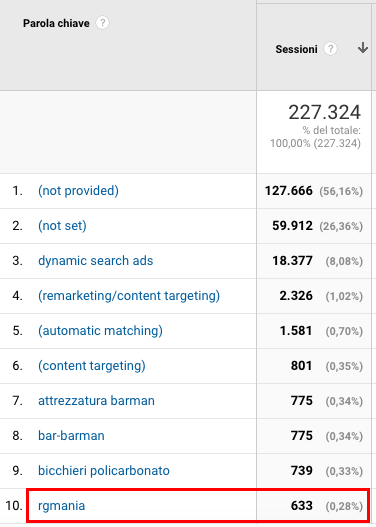Click (automatic matching) keyword link
The image size is (376, 527).
(100, 330)
